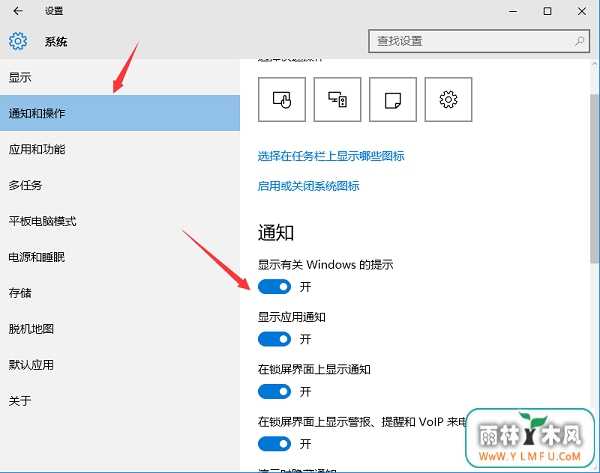Select the All settings gear quick action tile
This screenshot has height=473, width=600.
[448, 99]
